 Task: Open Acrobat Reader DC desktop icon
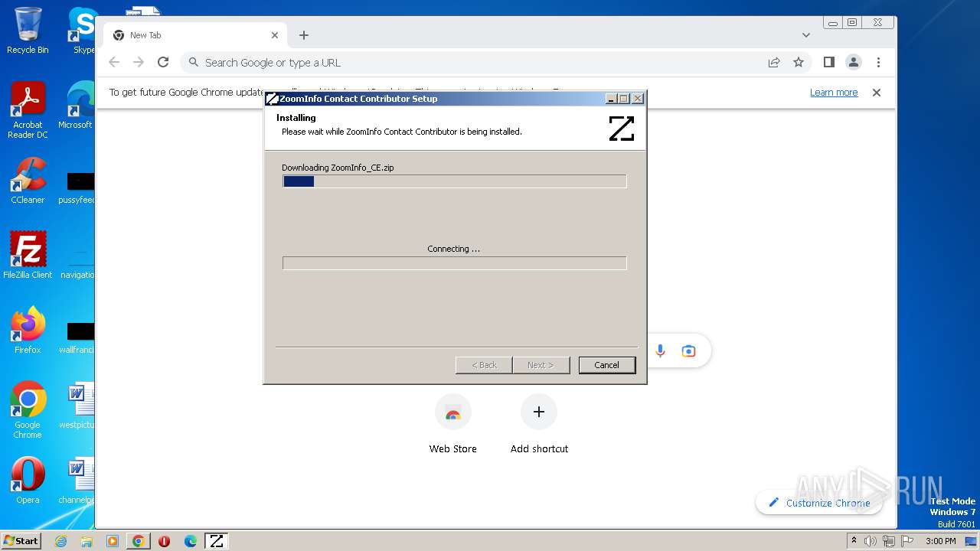tap(28, 110)
